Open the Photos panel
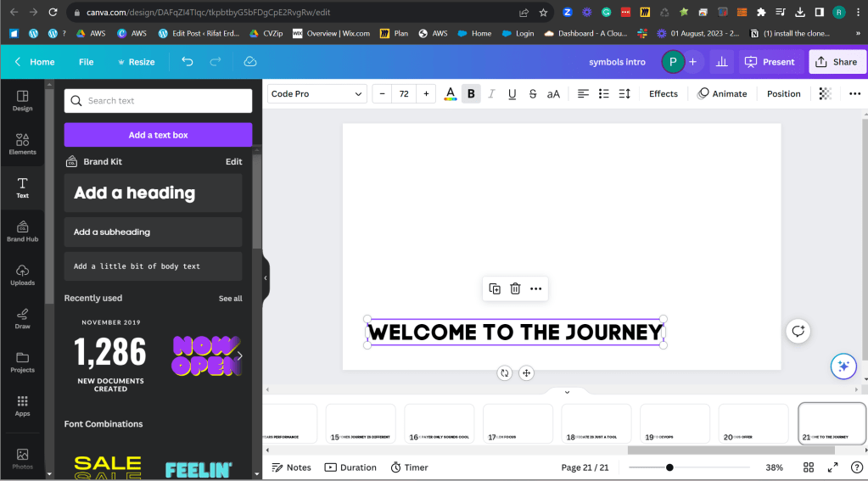This screenshot has width=868, height=481. click(x=22, y=459)
